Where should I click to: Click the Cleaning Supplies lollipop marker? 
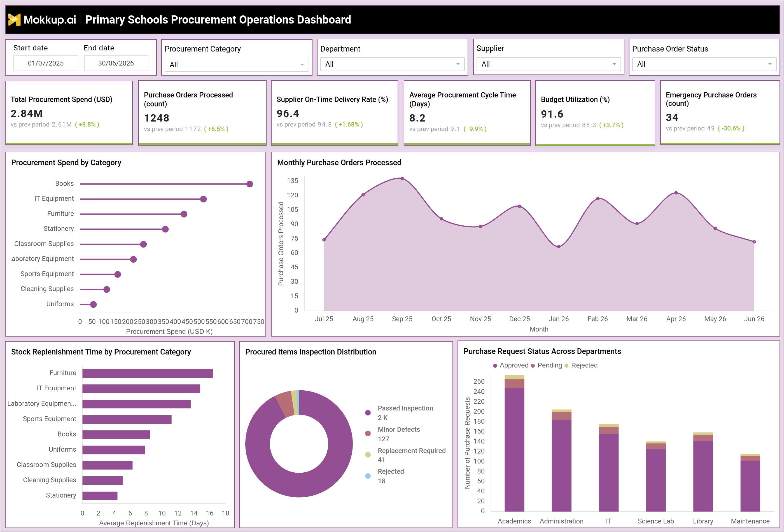coord(107,290)
